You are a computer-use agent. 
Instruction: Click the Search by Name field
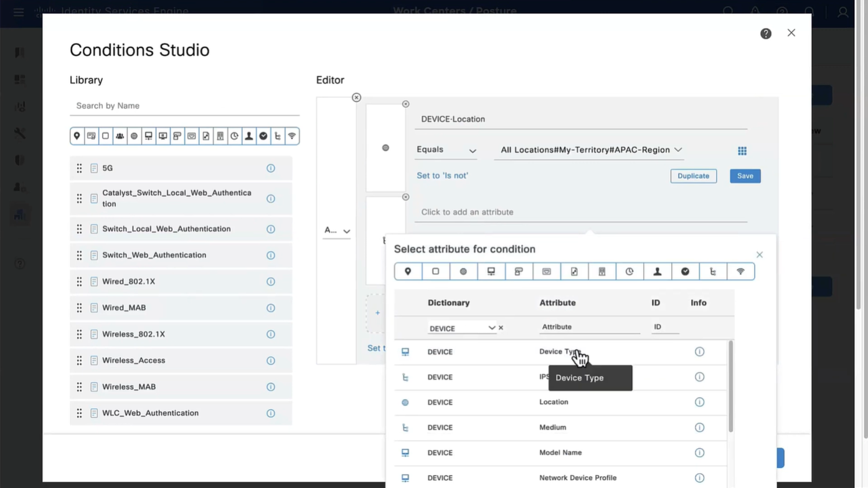click(x=184, y=106)
